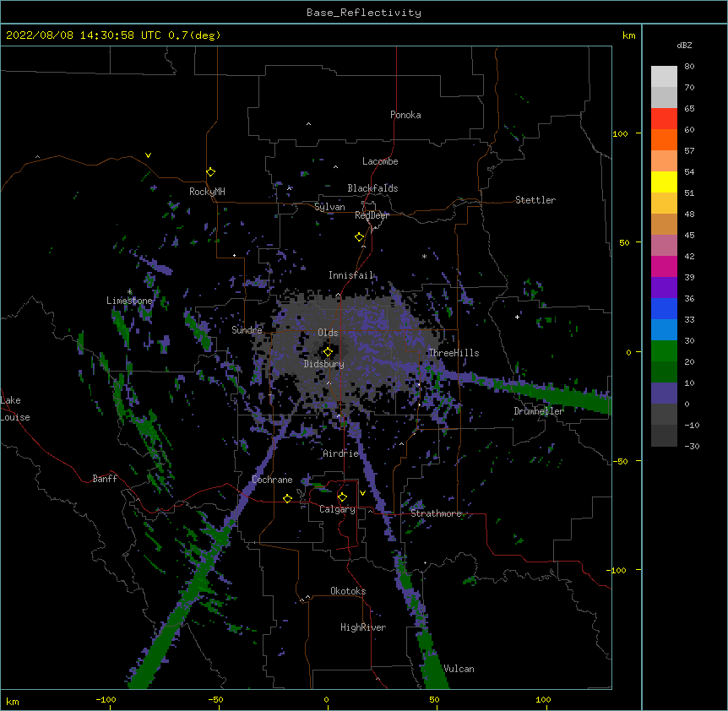Click the Ponoka city label
The height and width of the screenshot is (711, 728).
(x=405, y=115)
